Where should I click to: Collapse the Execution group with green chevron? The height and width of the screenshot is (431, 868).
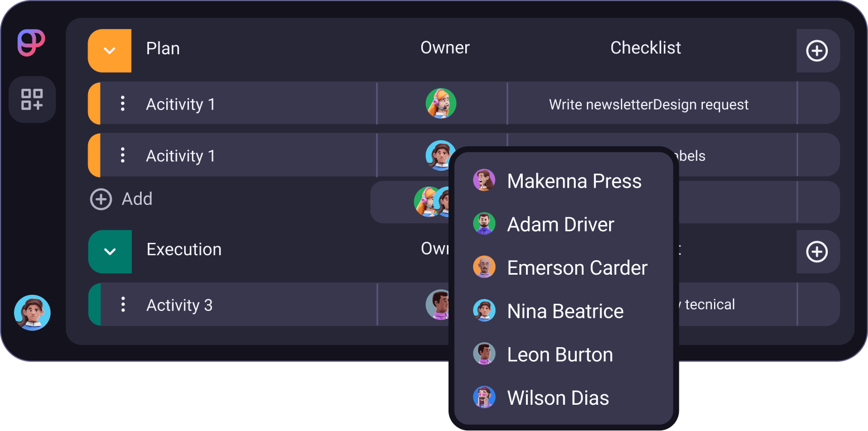(110, 252)
